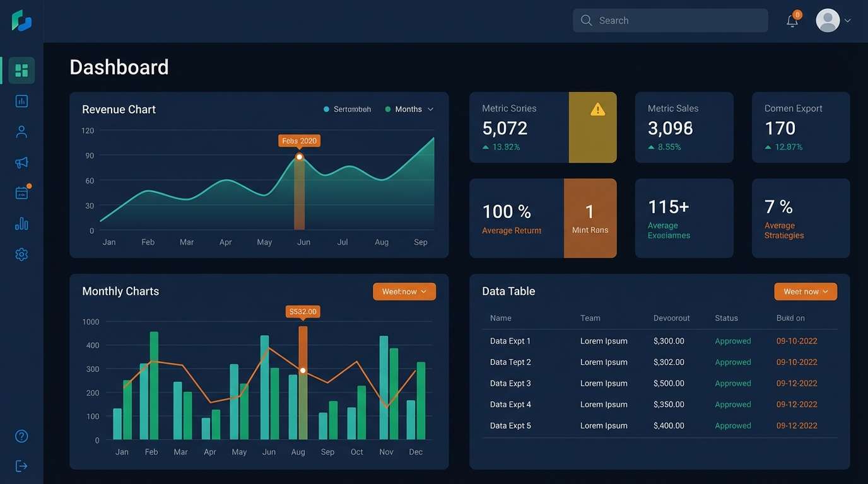This screenshot has width=868, height=484.
Task: Toggle the Months legend dot on Revenue Chart
Action: pos(390,109)
